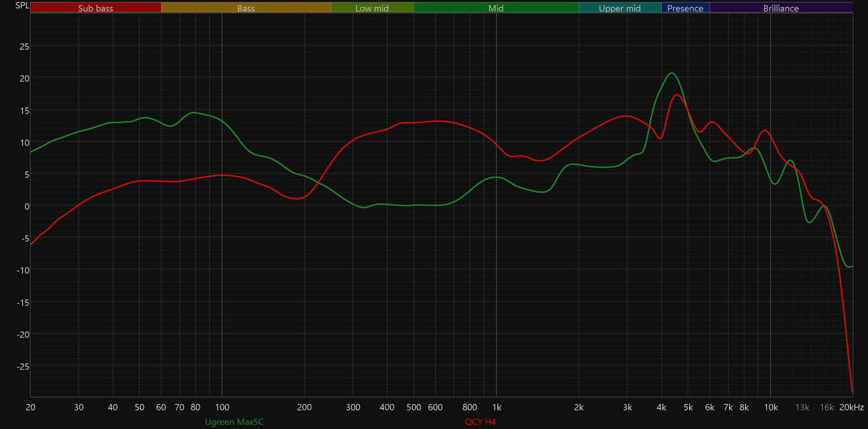Click the 100 Hz frequency axis label

(222, 408)
